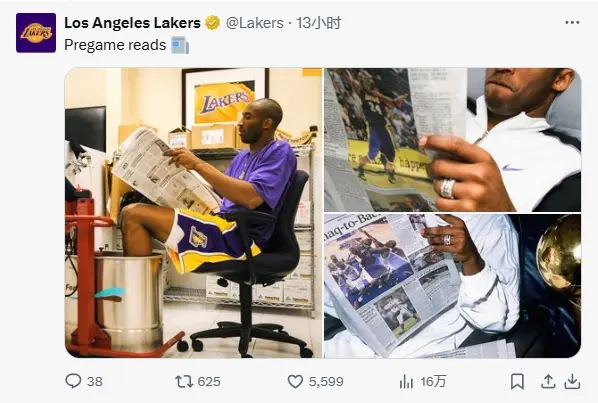Click the retweet arrows icon
Screen dimensions: 598x403
coord(184,381)
